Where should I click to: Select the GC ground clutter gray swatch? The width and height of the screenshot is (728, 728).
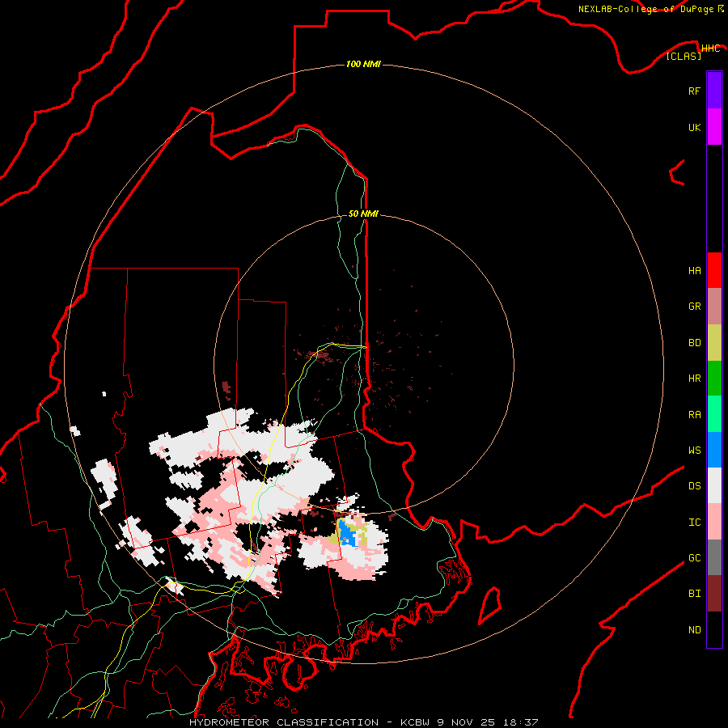(x=714, y=557)
